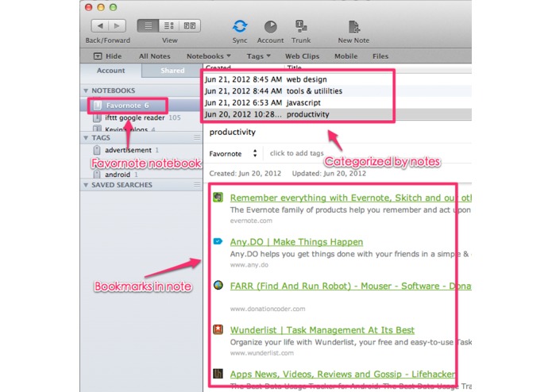This screenshot has height=392, width=552.
Task: Click the evernote.com URL text
Action: tap(251, 221)
